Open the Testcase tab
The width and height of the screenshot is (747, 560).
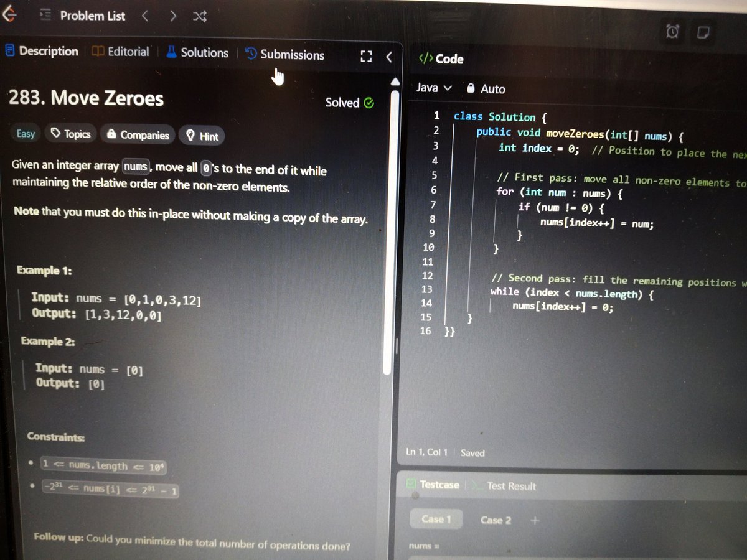coord(433,484)
